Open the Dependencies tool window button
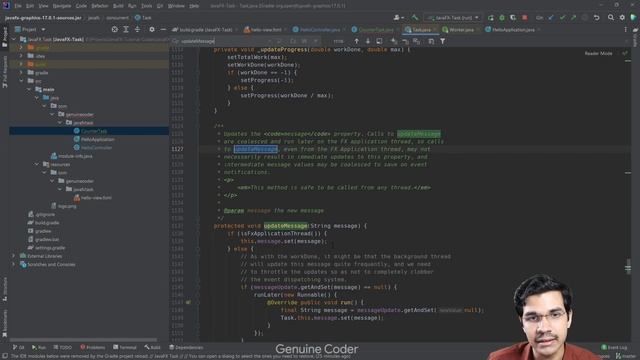 pyautogui.click(x=186, y=347)
